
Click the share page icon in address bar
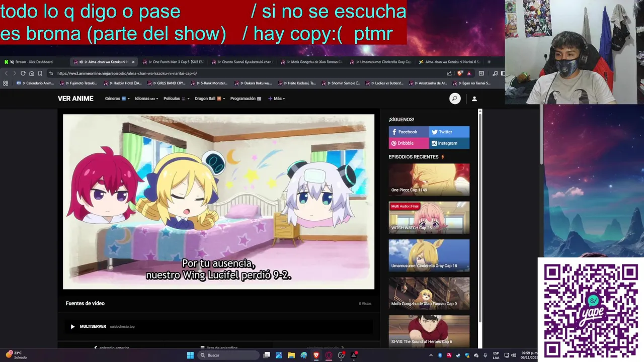(x=449, y=73)
